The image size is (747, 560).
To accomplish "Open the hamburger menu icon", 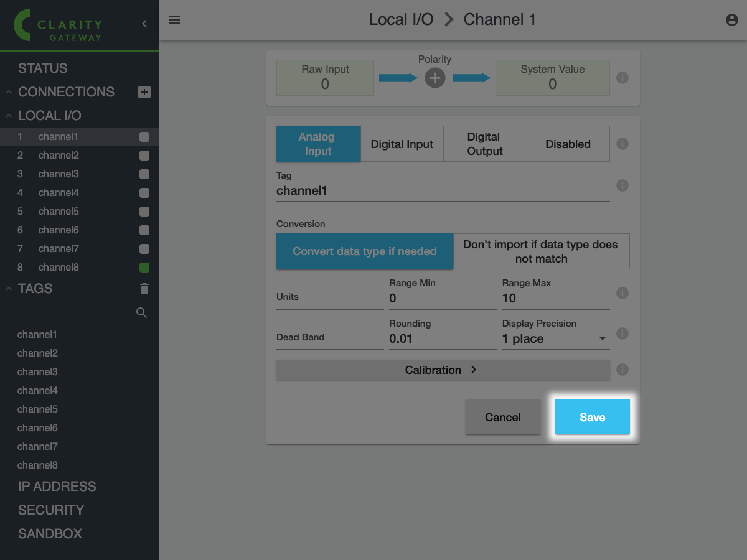I will click(x=174, y=20).
